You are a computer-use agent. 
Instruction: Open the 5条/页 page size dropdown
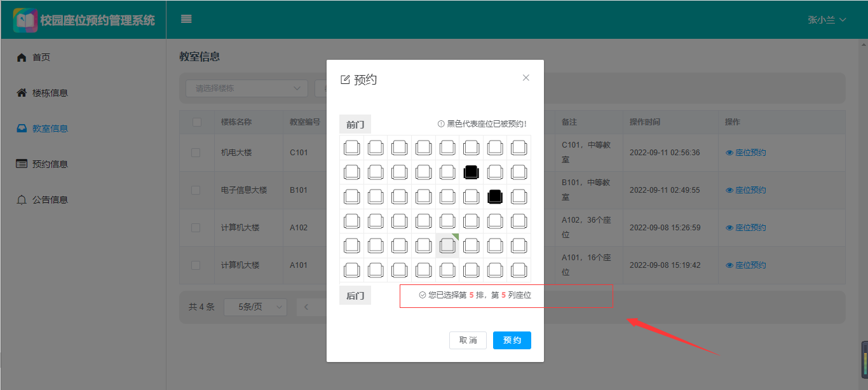[x=255, y=307]
